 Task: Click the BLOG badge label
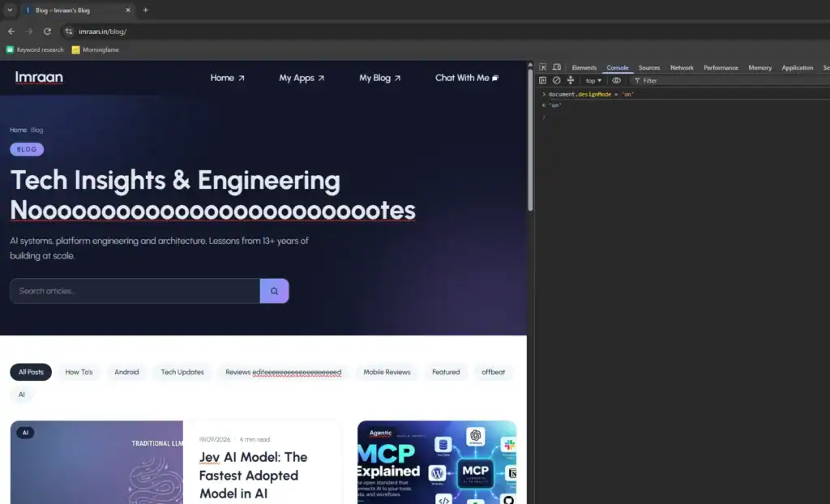(27, 149)
